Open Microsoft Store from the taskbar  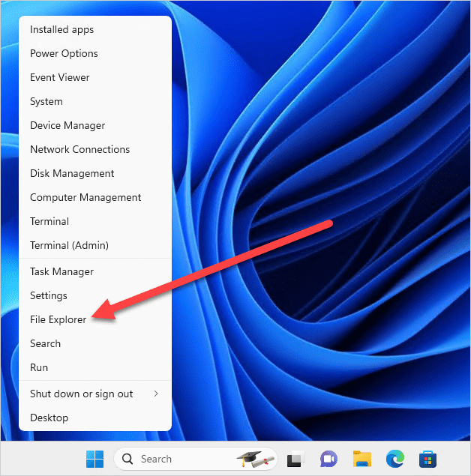[x=428, y=459]
